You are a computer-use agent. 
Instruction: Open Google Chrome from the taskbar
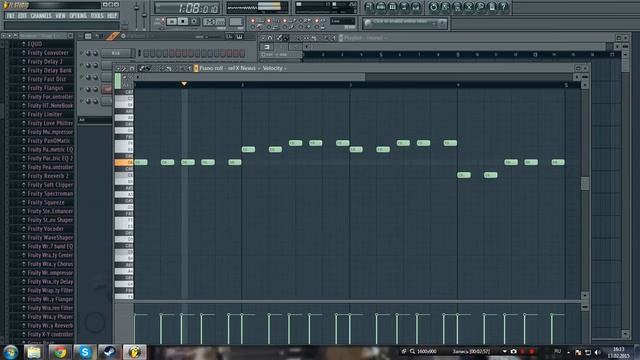[60, 352]
